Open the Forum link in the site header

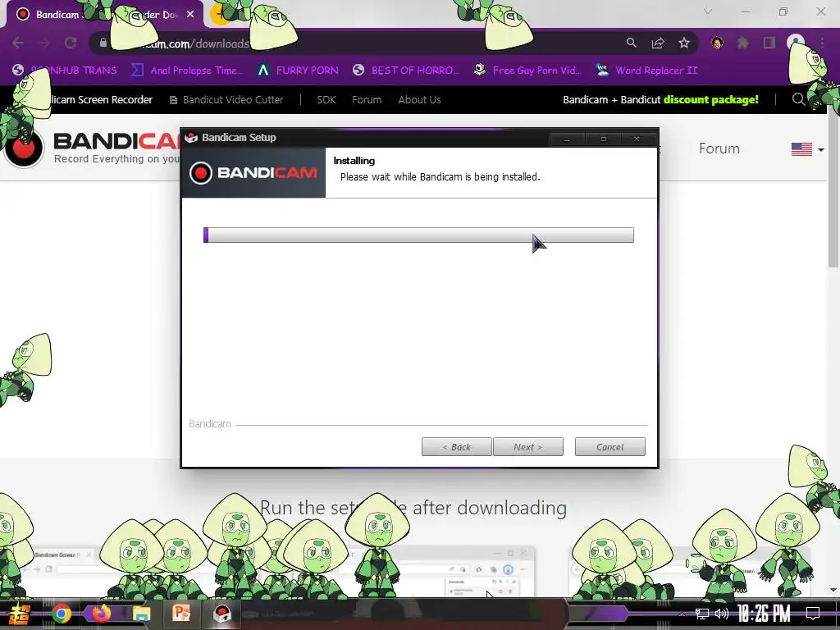click(719, 148)
